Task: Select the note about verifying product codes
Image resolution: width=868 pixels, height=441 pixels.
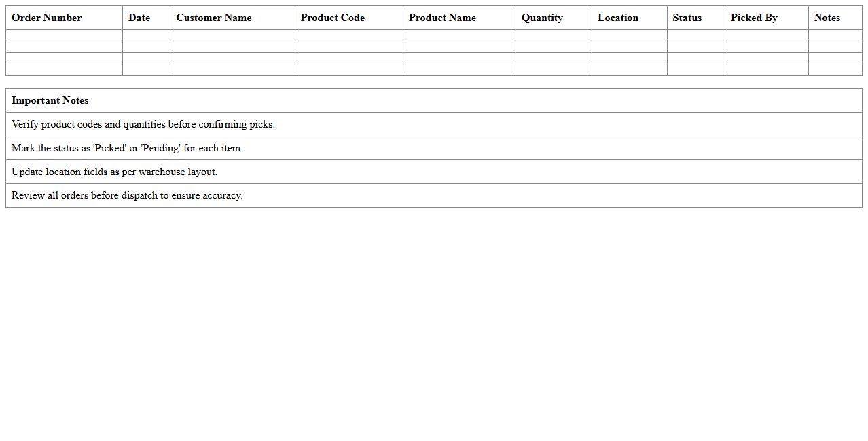Action: click(142, 124)
